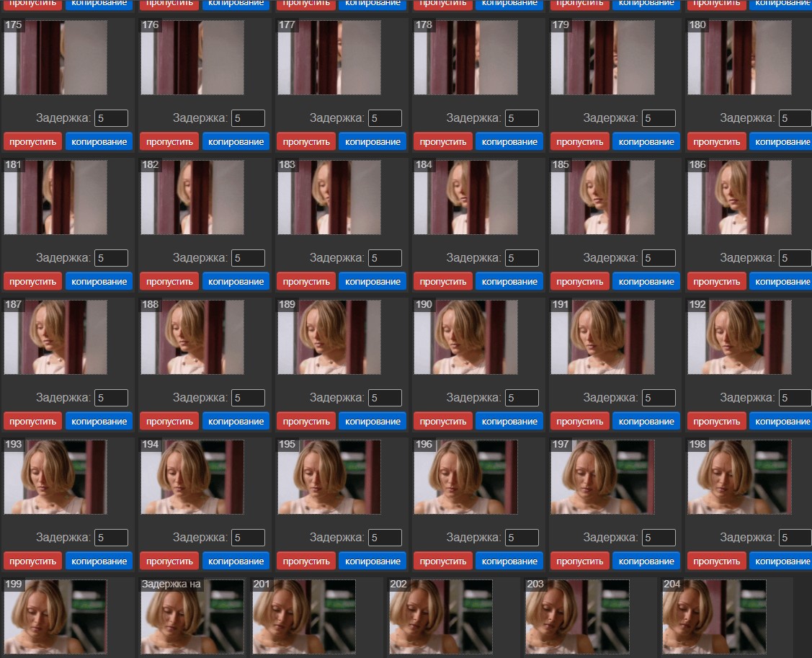Click the Задержка label of frame 183
Screen dimensions: 812x658
[x=336, y=258]
